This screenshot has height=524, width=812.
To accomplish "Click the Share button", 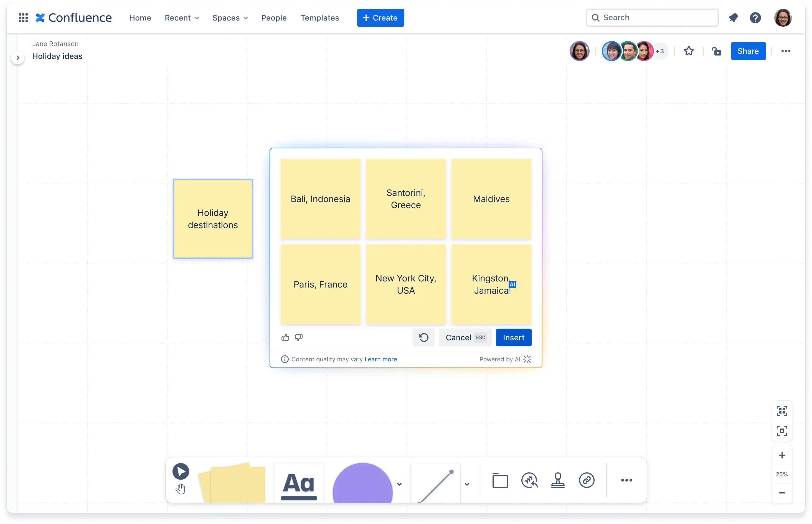I will coord(748,51).
